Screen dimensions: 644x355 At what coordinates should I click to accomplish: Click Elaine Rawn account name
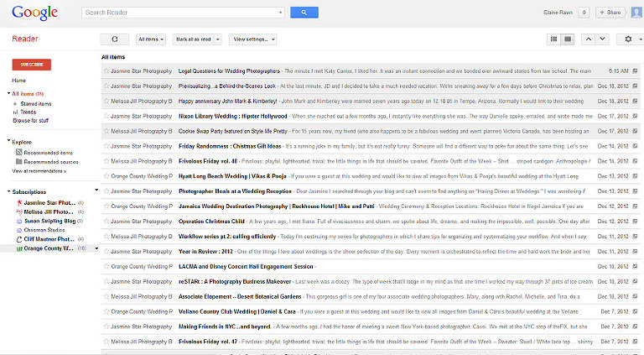[558, 13]
